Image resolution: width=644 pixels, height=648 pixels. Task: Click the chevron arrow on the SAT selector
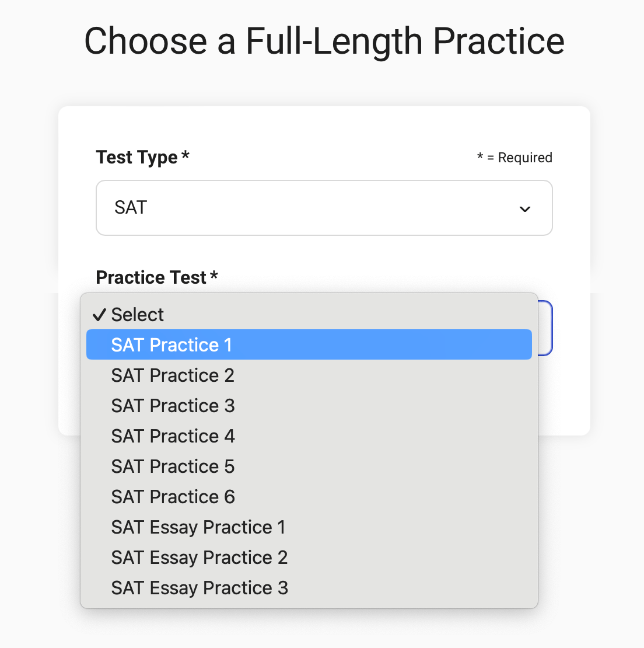point(524,208)
